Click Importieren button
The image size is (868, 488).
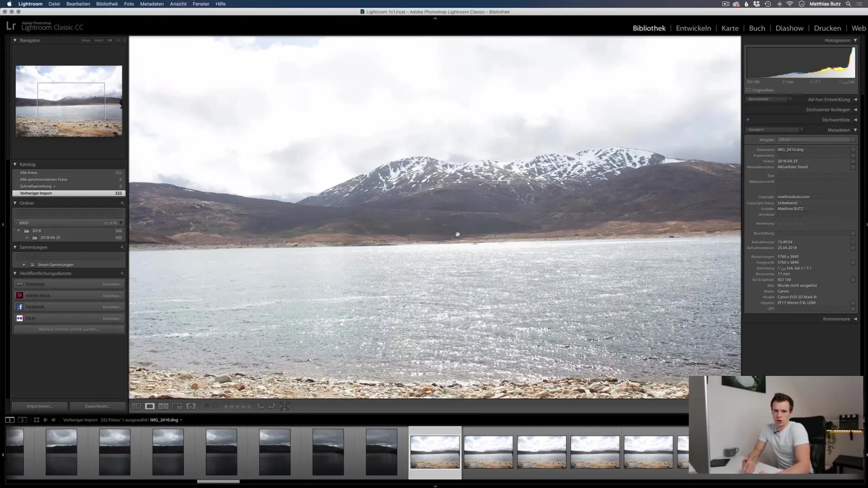tap(39, 406)
